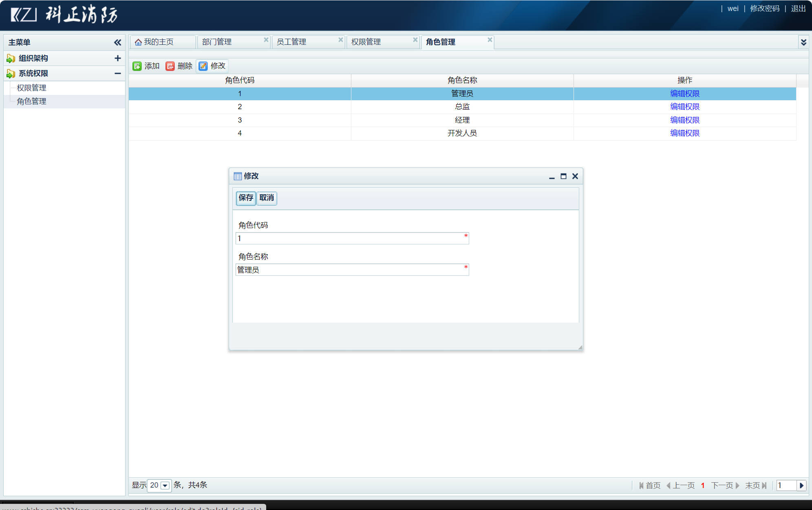Click the folder icon beside 系统权限
Viewport: 812px width, 510px height.
click(x=10, y=73)
